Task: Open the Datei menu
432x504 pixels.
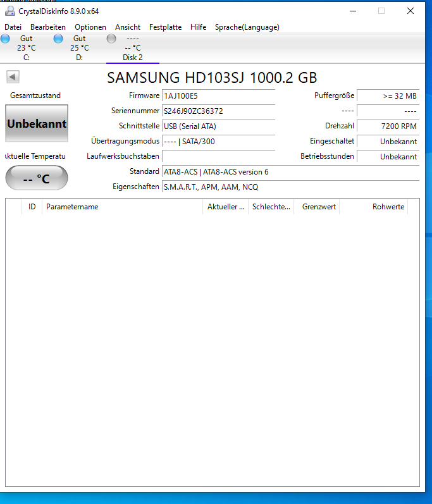Action: pos(13,27)
